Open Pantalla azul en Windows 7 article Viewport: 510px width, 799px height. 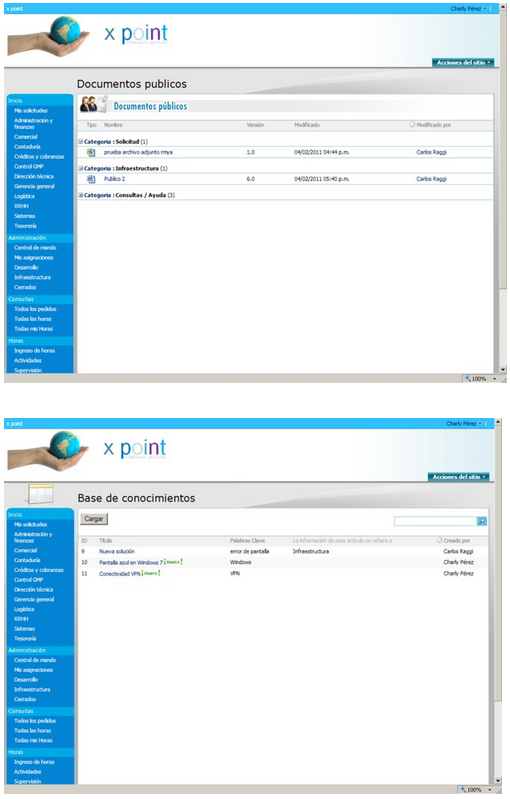point(131,562)
